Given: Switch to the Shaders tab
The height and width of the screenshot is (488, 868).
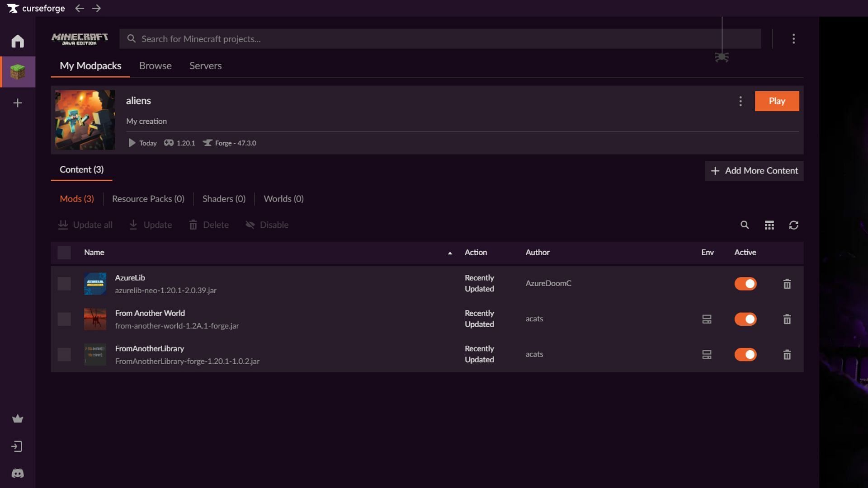Looking at the screenshot, I should click(224, 198).
